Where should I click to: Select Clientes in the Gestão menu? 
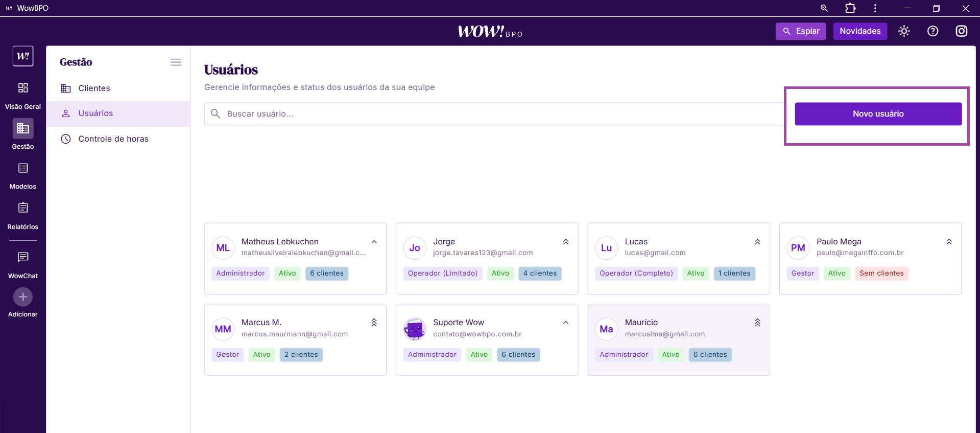click(94, 88)
